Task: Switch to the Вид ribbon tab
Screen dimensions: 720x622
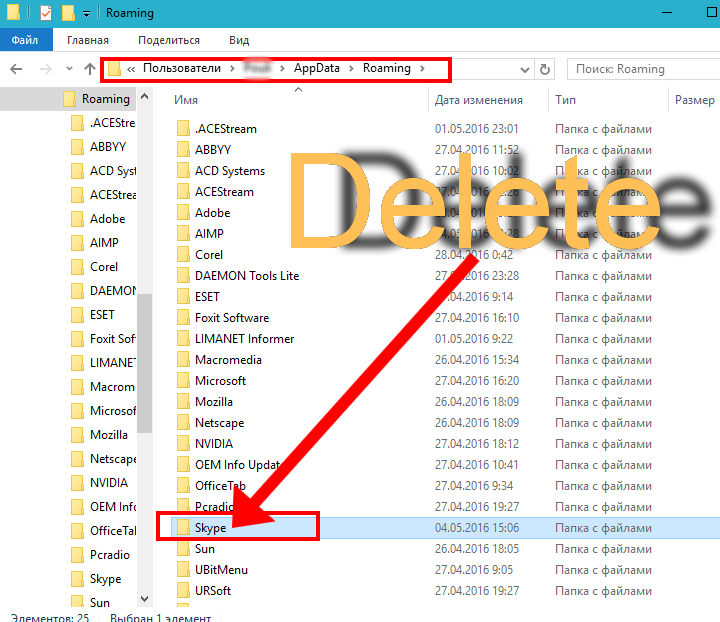Action: (x=239, y=40)
